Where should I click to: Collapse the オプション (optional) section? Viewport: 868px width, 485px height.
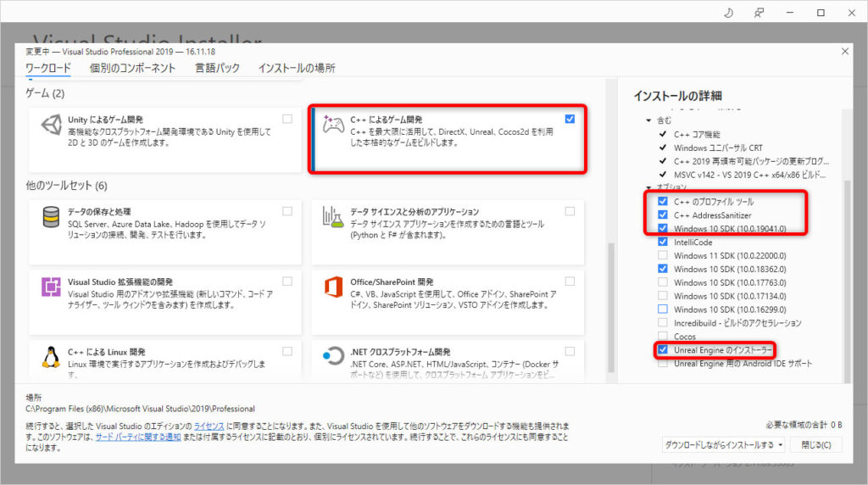coord(648,188)
